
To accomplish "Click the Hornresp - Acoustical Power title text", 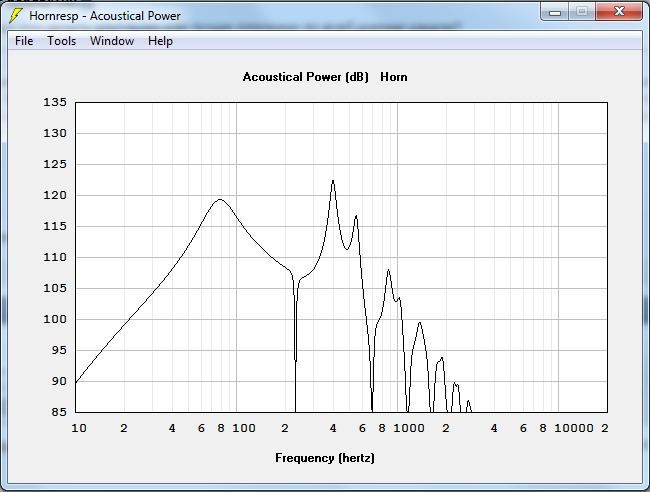I will click(105, 16).
